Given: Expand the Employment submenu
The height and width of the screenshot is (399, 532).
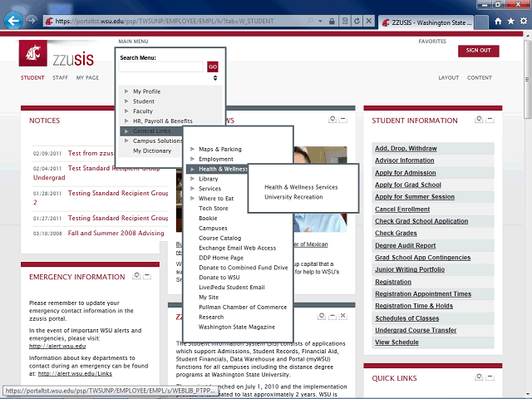Looking at the screenshot, I should coord(192,159).
